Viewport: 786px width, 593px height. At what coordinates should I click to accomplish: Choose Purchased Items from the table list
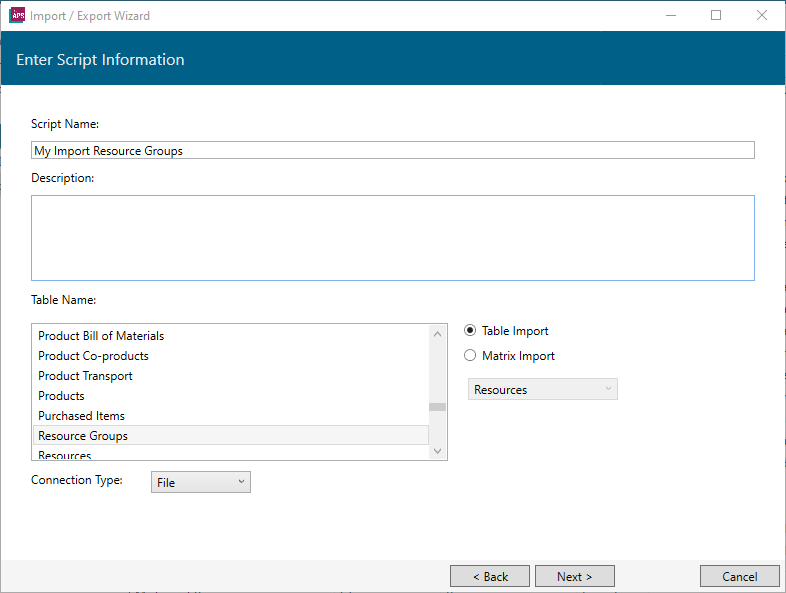(x=81, y=416)
